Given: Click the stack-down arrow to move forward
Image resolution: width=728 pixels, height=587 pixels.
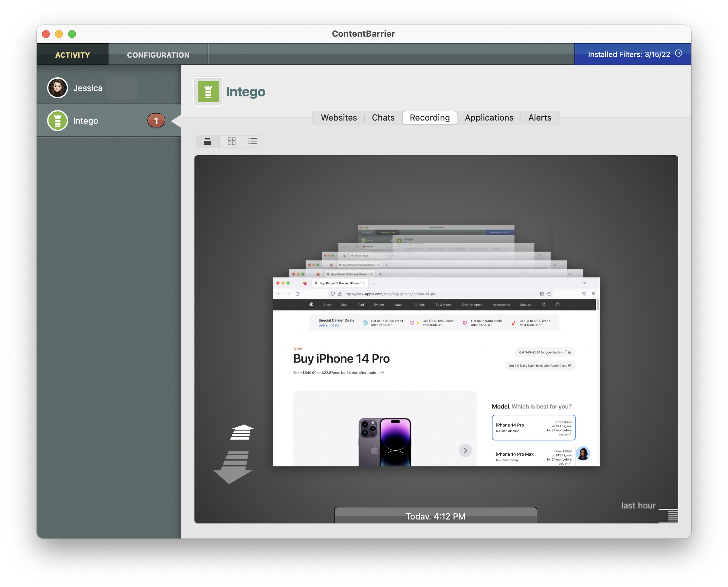Looking at the screenshot, I should [233, 467].
